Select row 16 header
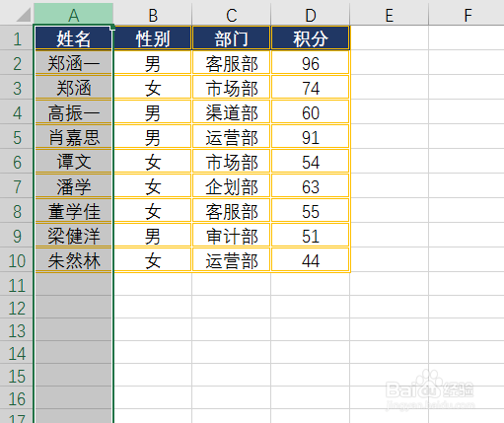This screenshot has width=504, height=423. (x=17, y=397)
